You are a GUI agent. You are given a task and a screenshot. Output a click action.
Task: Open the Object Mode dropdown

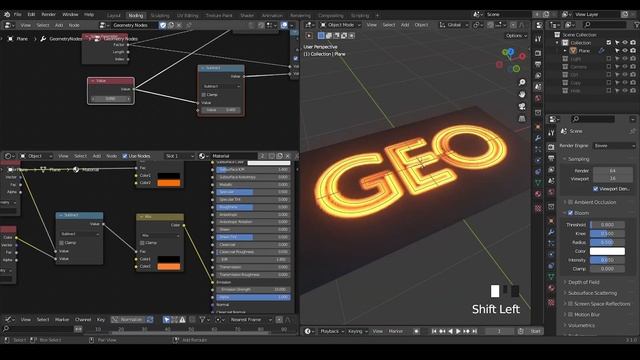[x=340, y=25]
